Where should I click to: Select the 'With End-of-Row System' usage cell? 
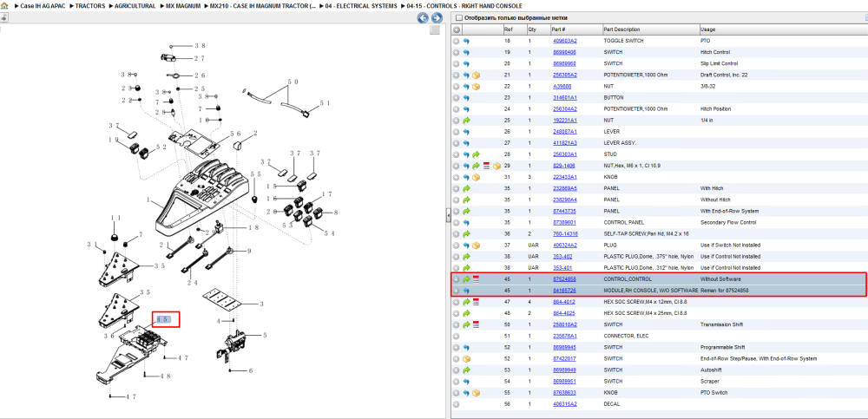pos(730,211)
